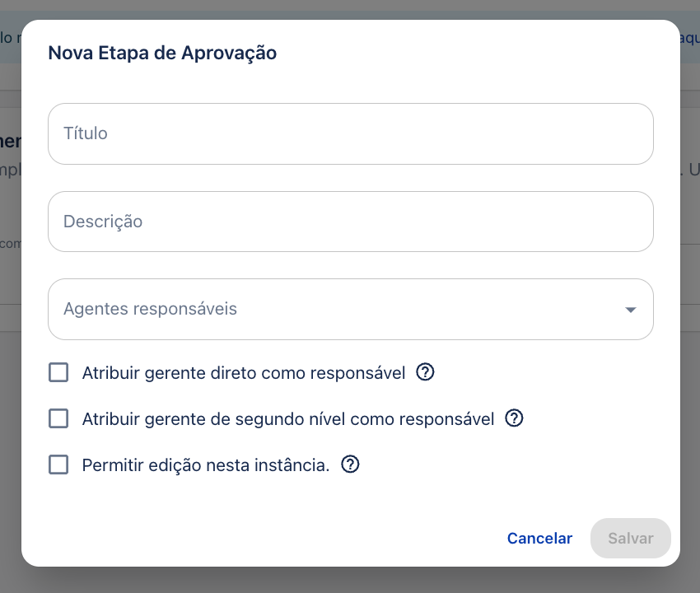Toggle Permitir edição nesta instância checkbox
700x593 pixels.
click(58, 465)
